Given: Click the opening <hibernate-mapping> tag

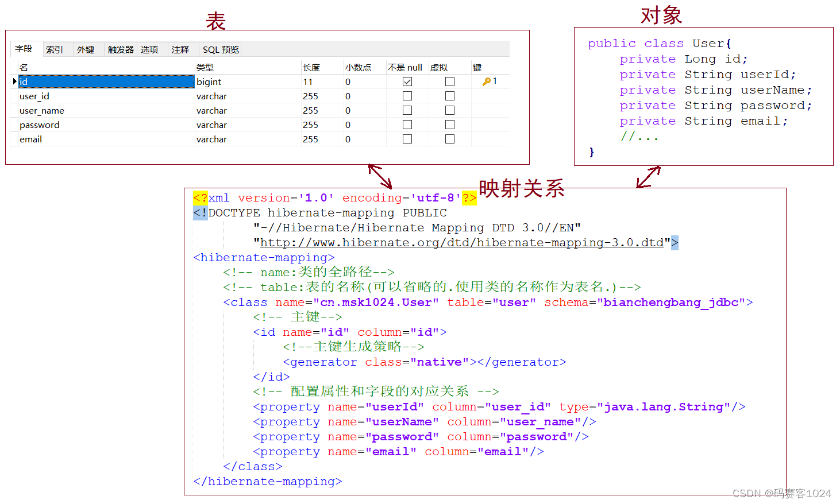Looking at the screenshot, I should (264, 258).
